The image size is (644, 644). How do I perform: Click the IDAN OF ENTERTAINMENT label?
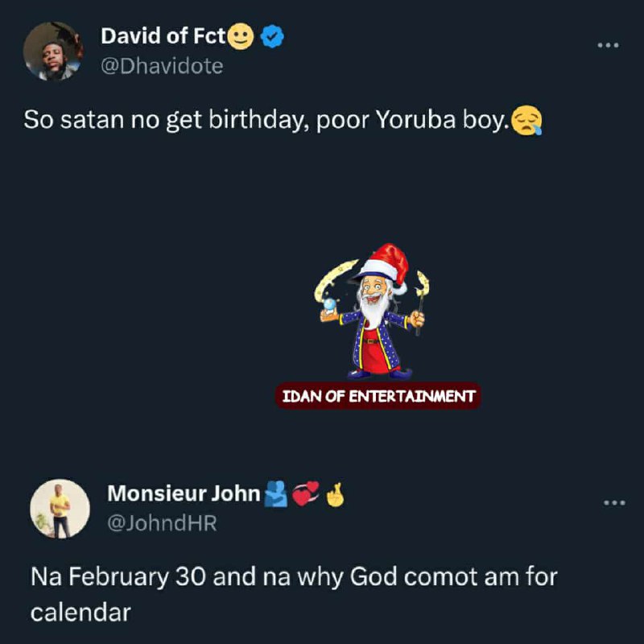tap(378, 396)
